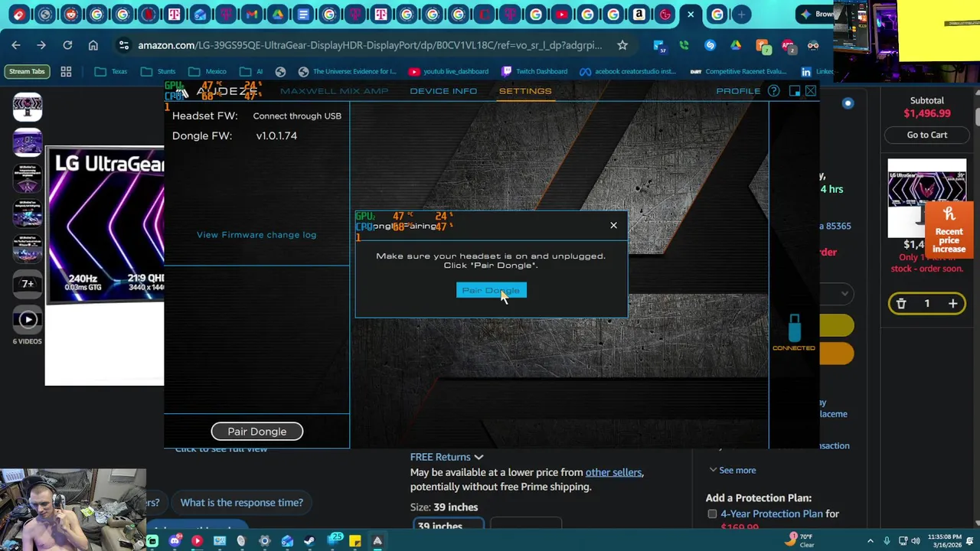Open 'The Universe: Evidence for I...' bookmark
Screen dimensions: 980x551
click(348, 71)
